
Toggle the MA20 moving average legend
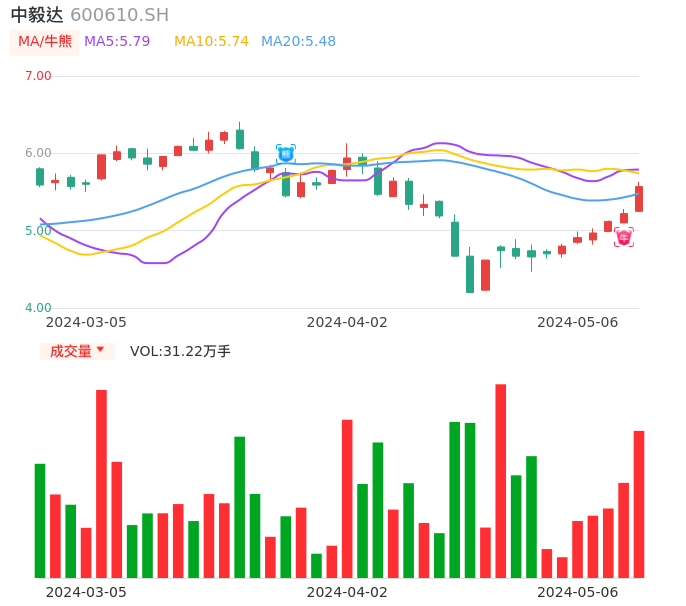[298, 42]
